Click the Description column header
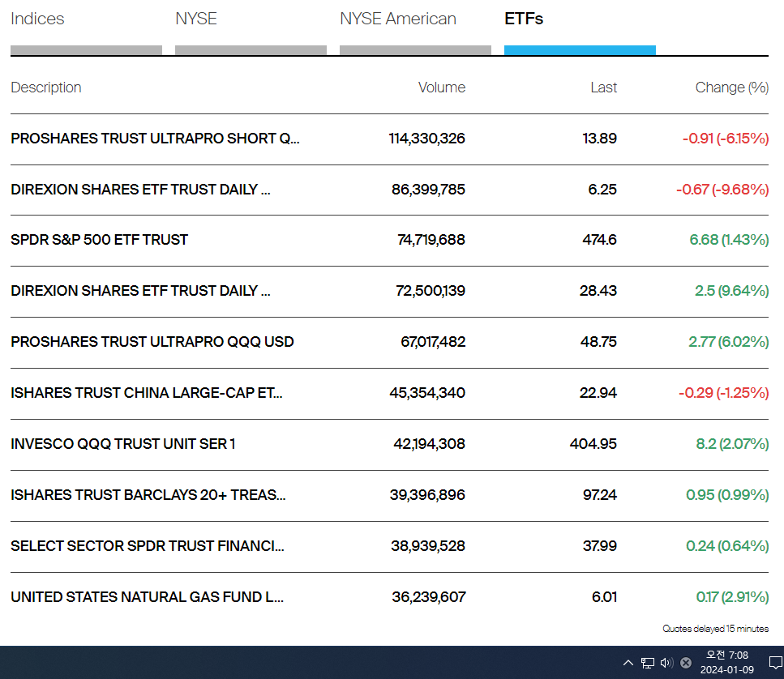 (46, 88)
